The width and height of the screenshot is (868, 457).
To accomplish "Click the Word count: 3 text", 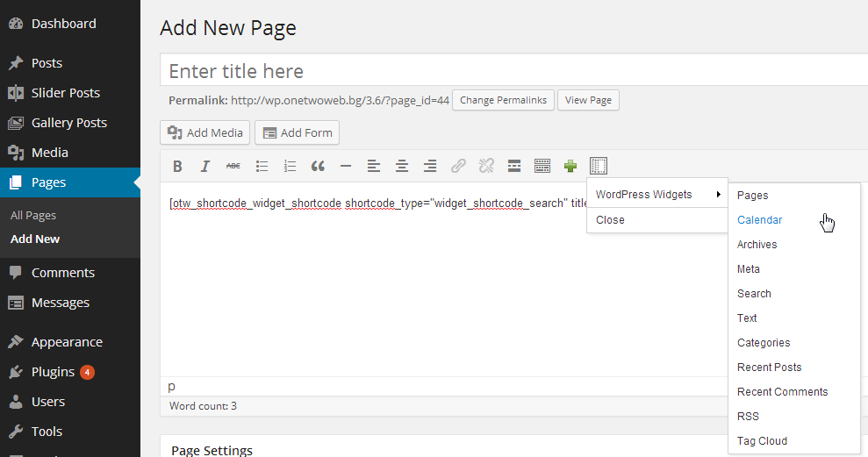I will pos(203,406).
